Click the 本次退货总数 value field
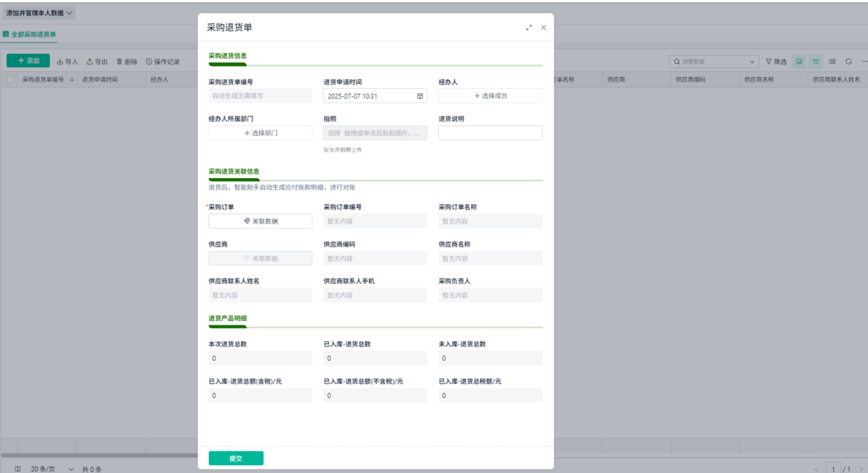 click(x=260, y=358)
